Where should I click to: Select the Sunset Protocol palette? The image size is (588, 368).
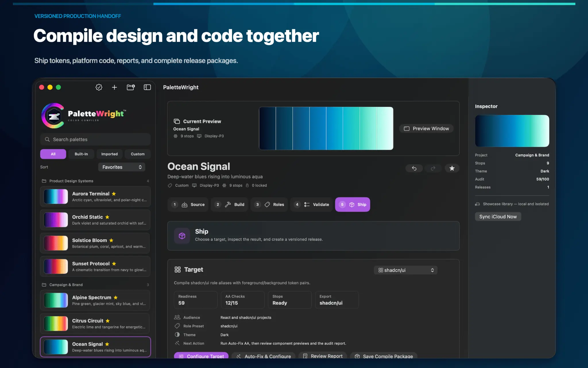click(x=95, y=267)
